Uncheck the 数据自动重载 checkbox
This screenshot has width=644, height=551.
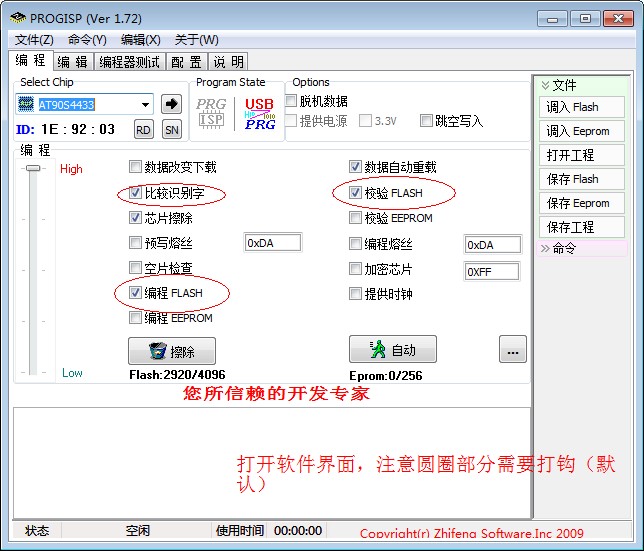(x=355, y=166)
